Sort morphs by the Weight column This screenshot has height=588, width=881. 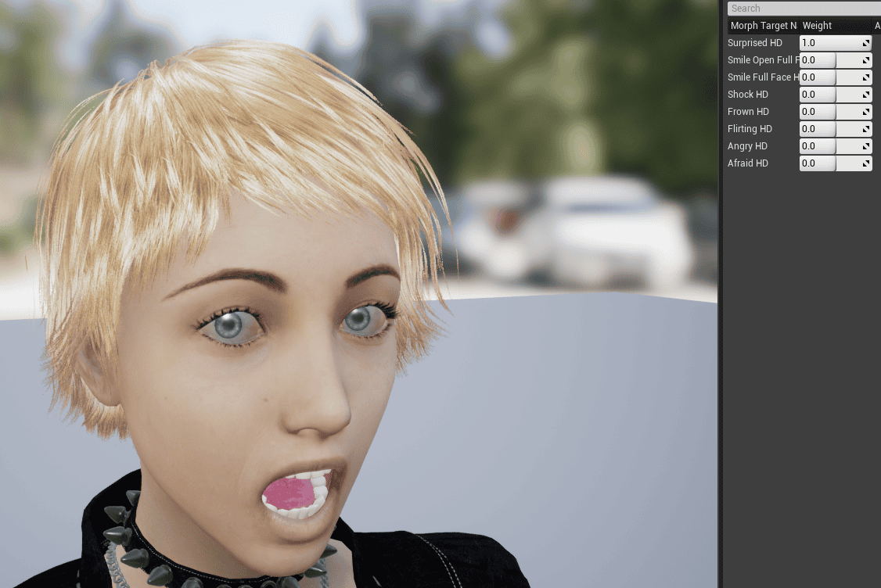[x=817, y=26]
